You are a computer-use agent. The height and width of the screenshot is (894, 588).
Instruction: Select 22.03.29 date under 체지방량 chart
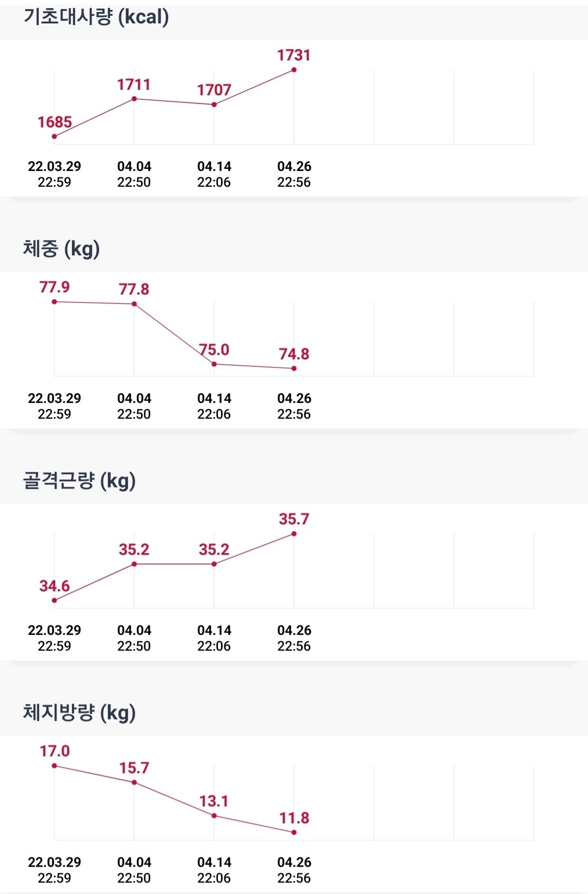coord(54,869)
